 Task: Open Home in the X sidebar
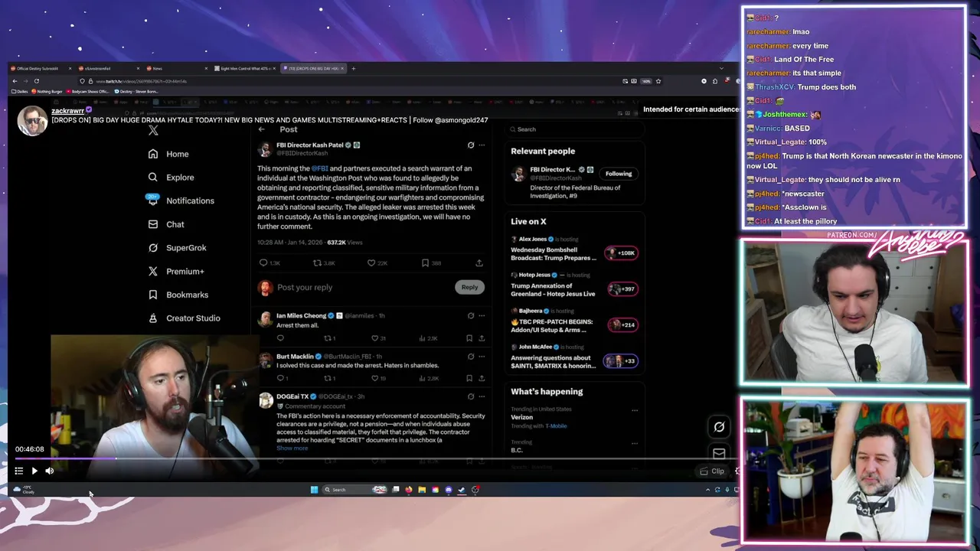point(168,154)
